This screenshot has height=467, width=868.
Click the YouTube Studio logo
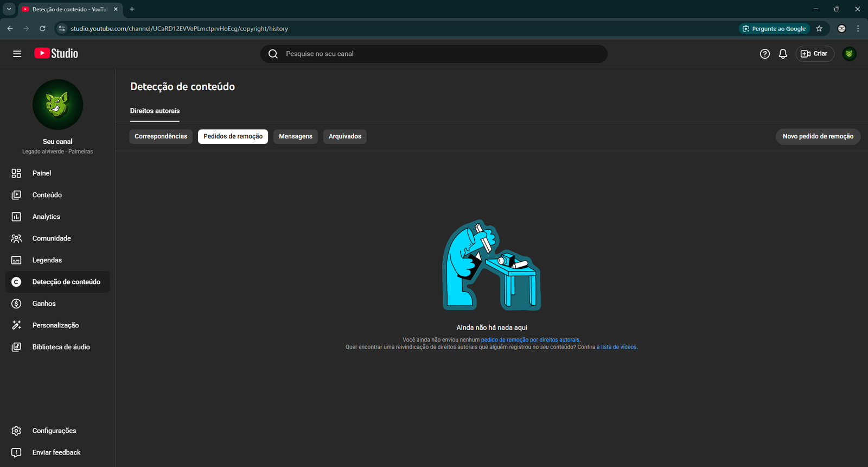click(x=56, y=53)
